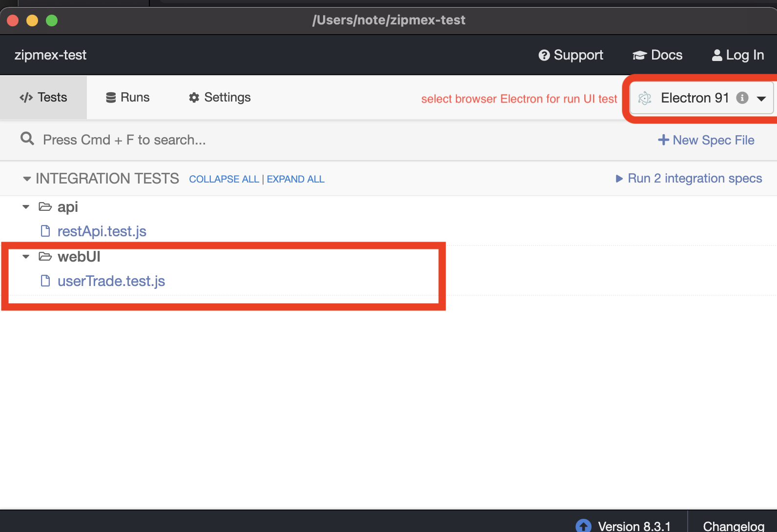The image size is (777, 532).
Task: Click Log In in the header
Action: point(738,55)
